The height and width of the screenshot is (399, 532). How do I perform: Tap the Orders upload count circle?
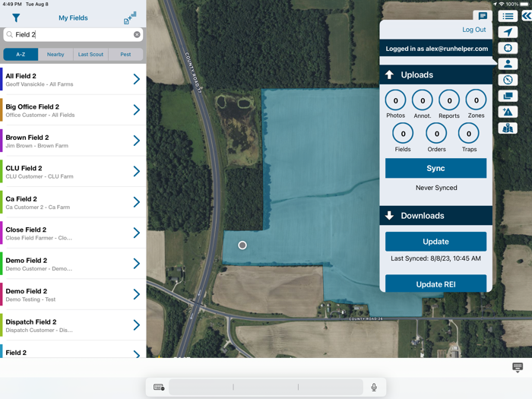pyautogui.click(x=437, y=134)
